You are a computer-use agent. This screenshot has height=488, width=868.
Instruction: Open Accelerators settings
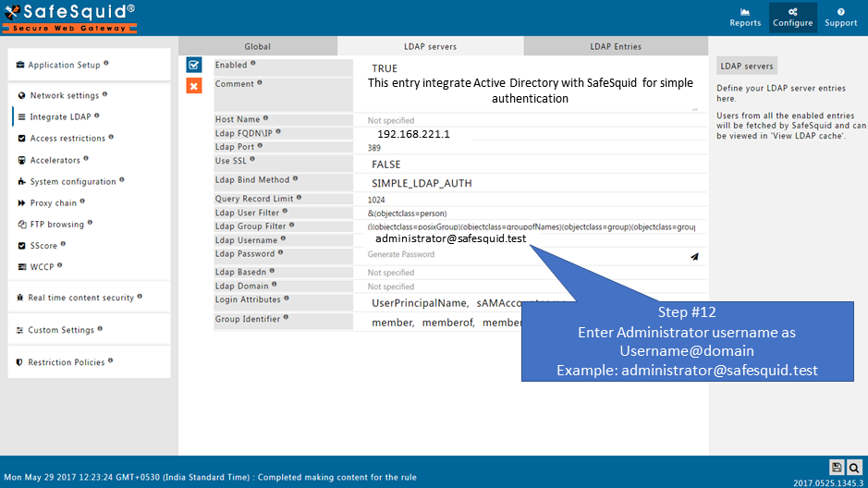[55, 160]
